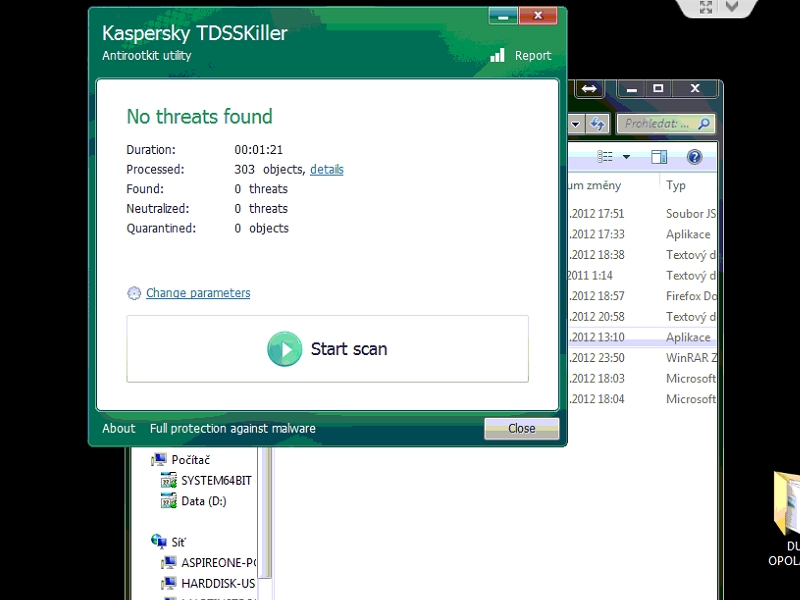
Task: Select the ASPIREONE-PC network computer
Action: [218, 563]
